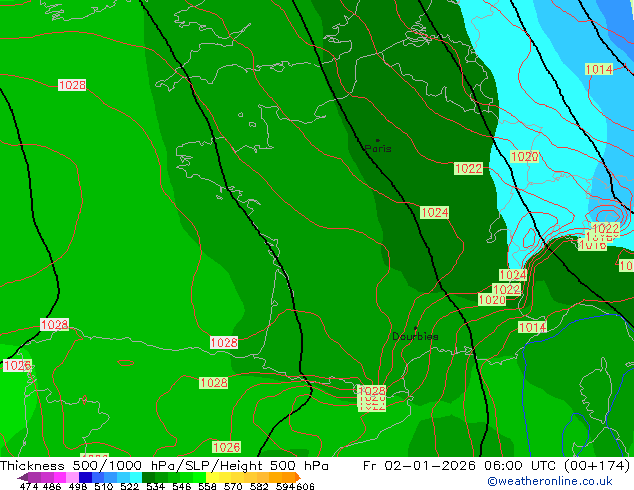Pick the dark blue swatch in the legend
Viewport: 634px width, 490px height.
click(85, 477)
